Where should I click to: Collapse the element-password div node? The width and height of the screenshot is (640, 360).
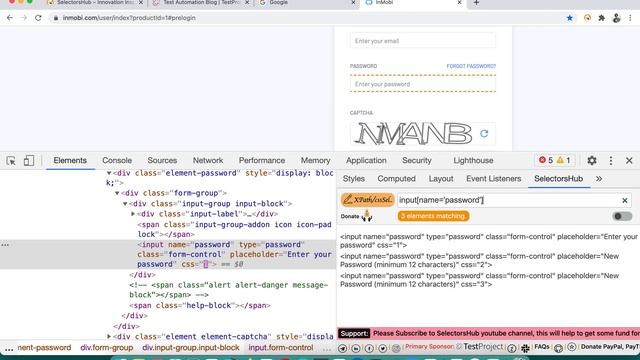[x=109, y=173]
